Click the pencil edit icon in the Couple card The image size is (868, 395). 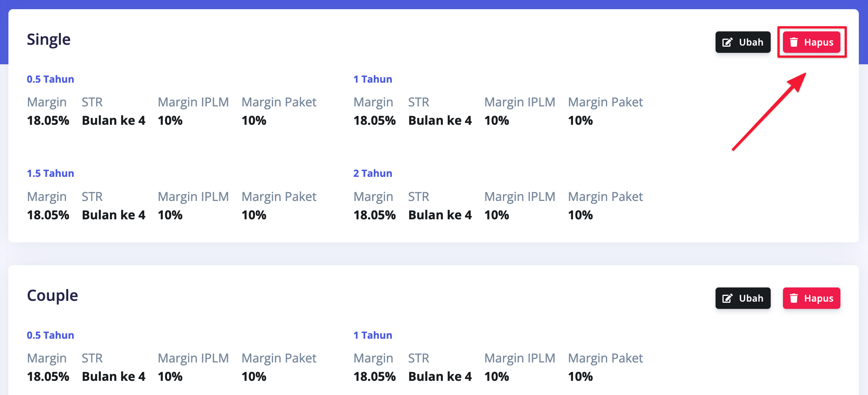727,298
